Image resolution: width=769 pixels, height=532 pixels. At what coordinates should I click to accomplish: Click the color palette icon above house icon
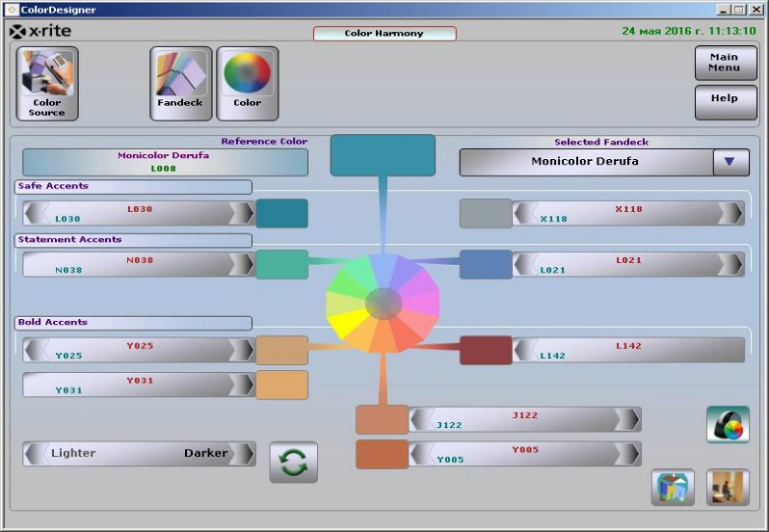tap(728, 425)
